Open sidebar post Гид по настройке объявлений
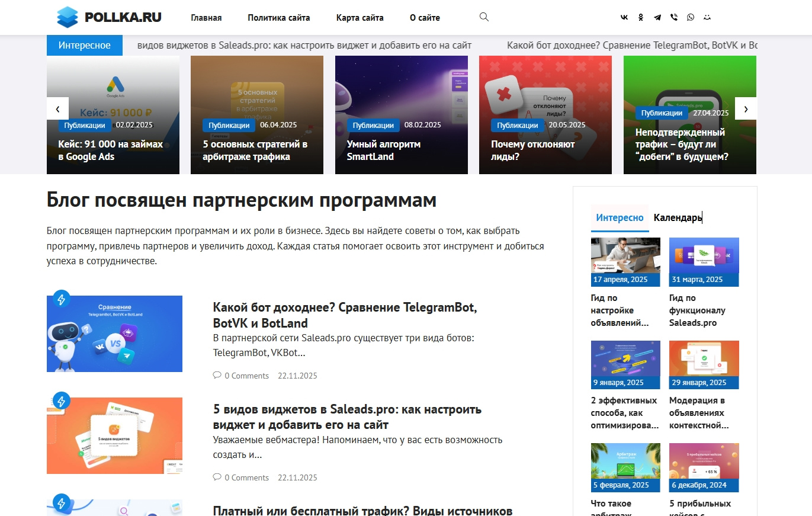Image resolution: width=812 pixels, height=516 pixels. tap(620, 310)
